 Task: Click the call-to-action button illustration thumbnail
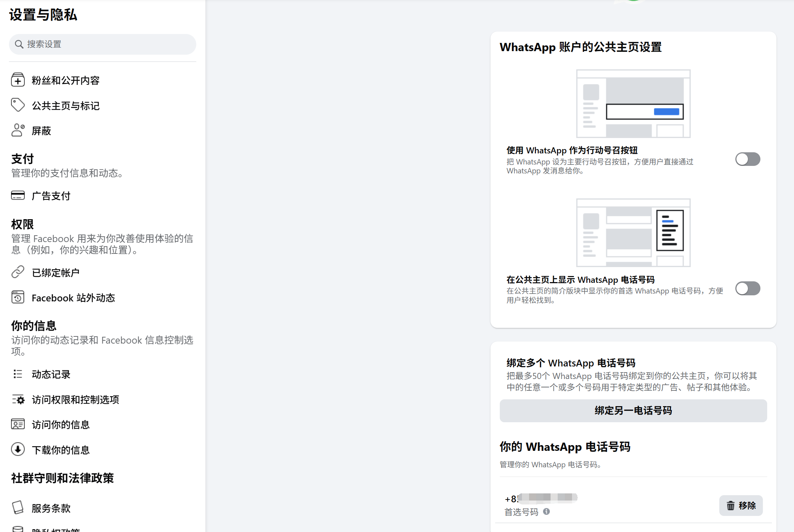point(633,104)
